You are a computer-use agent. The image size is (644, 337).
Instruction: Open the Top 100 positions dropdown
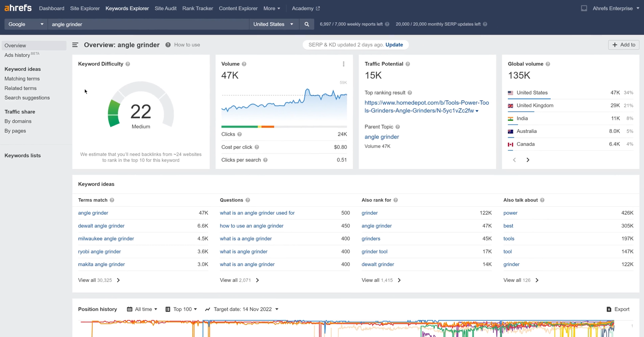(x=181, y=309)
